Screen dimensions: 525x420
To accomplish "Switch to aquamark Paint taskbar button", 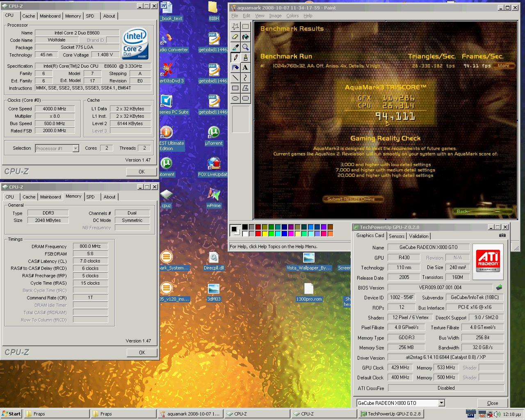I will tap(191, 414).
